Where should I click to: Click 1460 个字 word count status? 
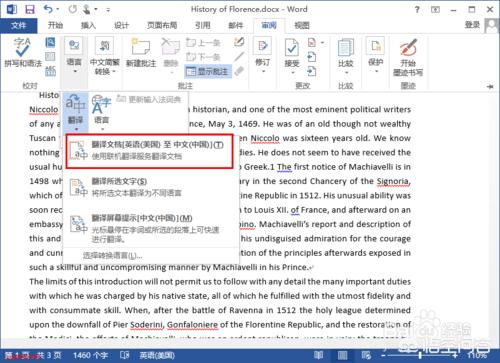pyautogui.click(x=90, y=355)
